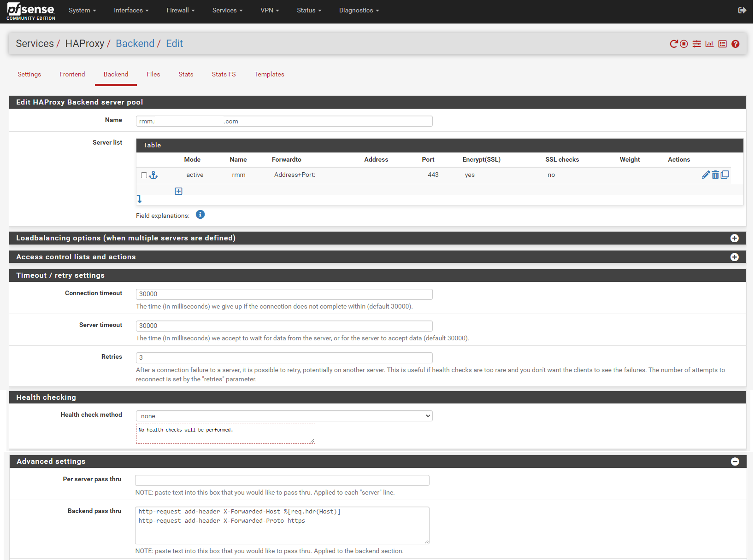Open the Services menu
754x560 pixels.
coord(227,10)
